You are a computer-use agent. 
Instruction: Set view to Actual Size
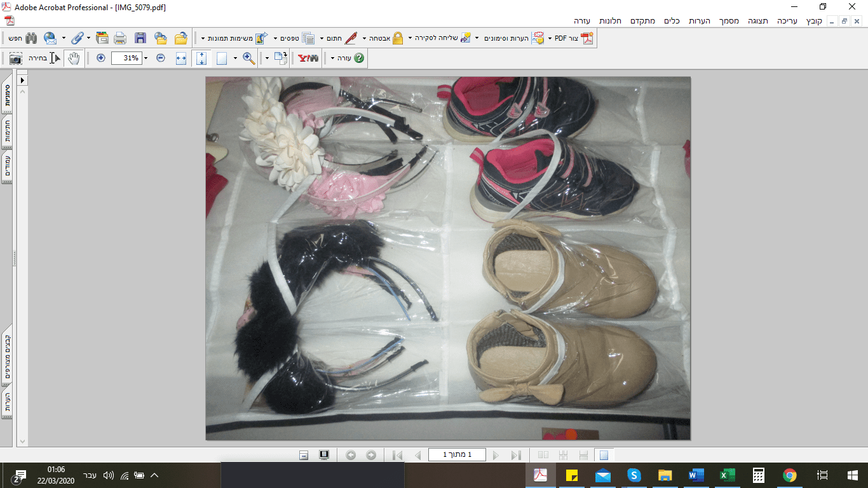(222, 58)
